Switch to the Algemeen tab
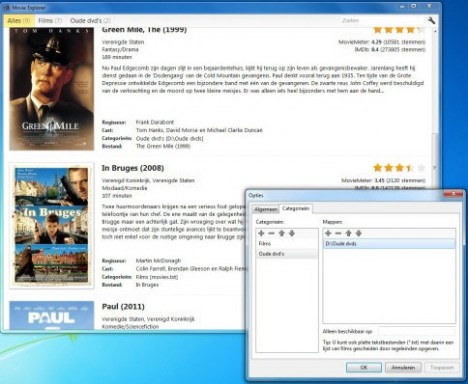 pyautogui.click(x=266, y=209)
